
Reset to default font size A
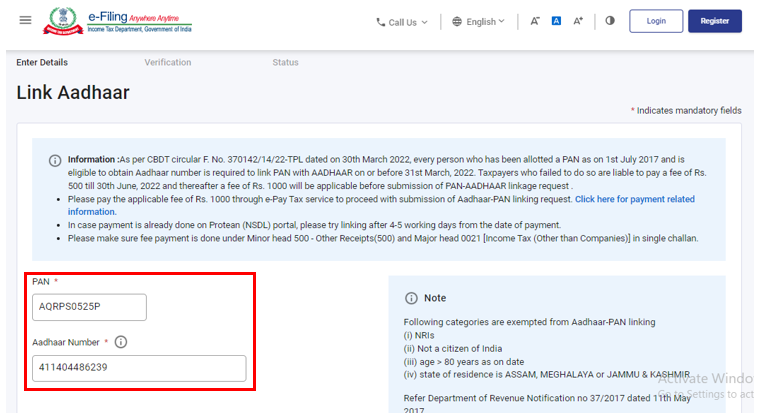pyautogui.click(x=557, y=21)
